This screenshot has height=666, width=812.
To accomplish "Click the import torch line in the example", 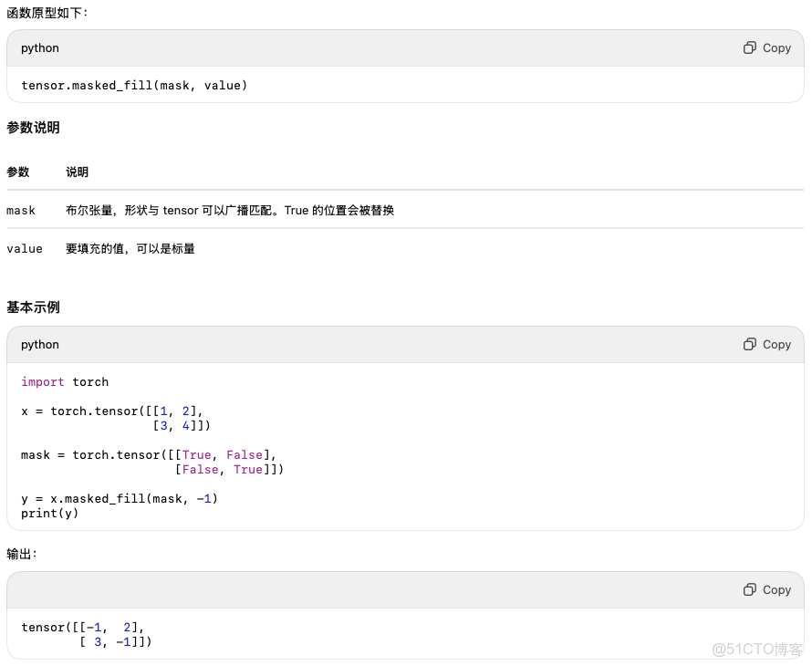I will 65,381.
